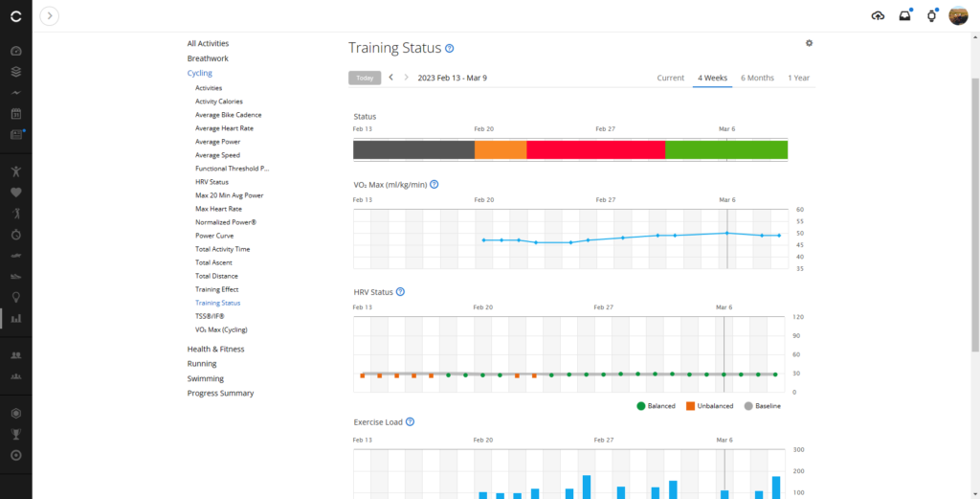Expand the sidebar with arrow button
Image resolution: width=980 pixels, height=499 pixels.
(x=50, y=16)
